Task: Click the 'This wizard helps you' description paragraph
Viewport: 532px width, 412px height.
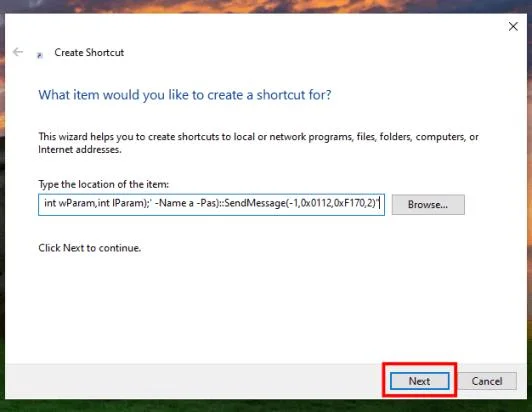Action: click(258, 143)
